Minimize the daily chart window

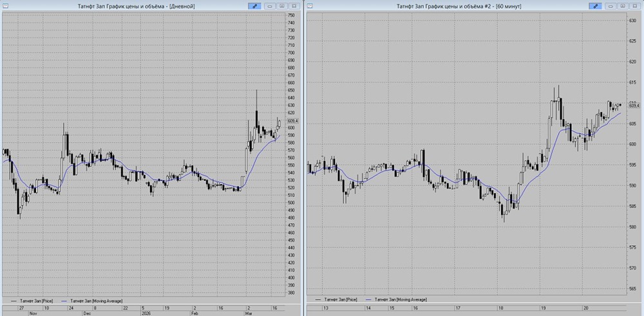point(270,6)
